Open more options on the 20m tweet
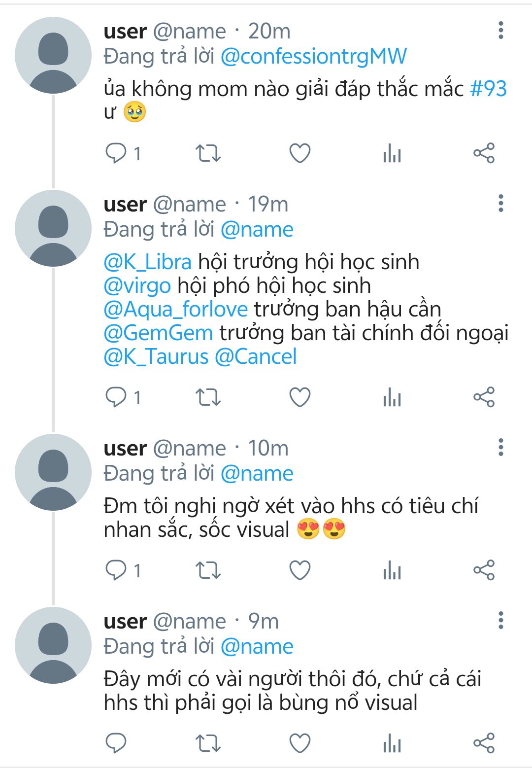This screenshot has width=532, height=771. (501, 31)
